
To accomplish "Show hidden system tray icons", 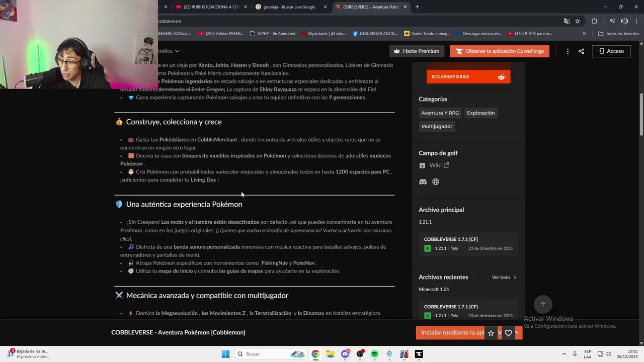I will (x=563, y=354).
